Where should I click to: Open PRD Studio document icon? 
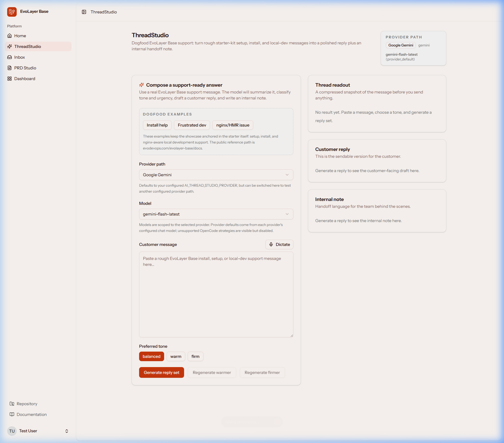coord(10,68)
